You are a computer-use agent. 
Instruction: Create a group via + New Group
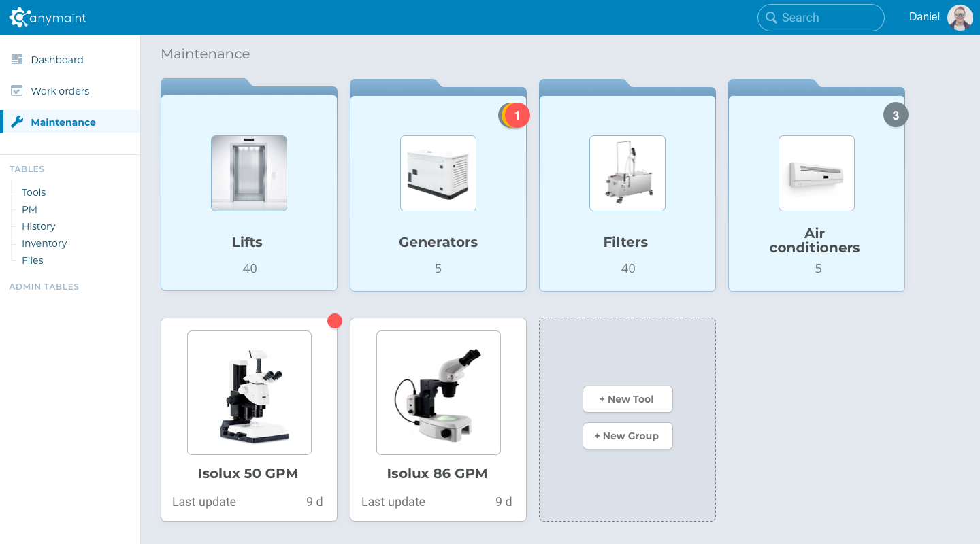point(627,436)
